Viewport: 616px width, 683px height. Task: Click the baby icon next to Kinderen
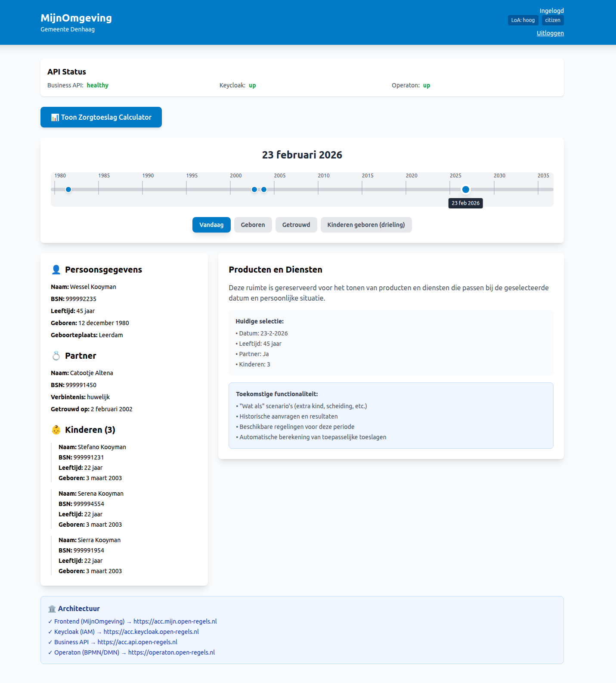56,430
